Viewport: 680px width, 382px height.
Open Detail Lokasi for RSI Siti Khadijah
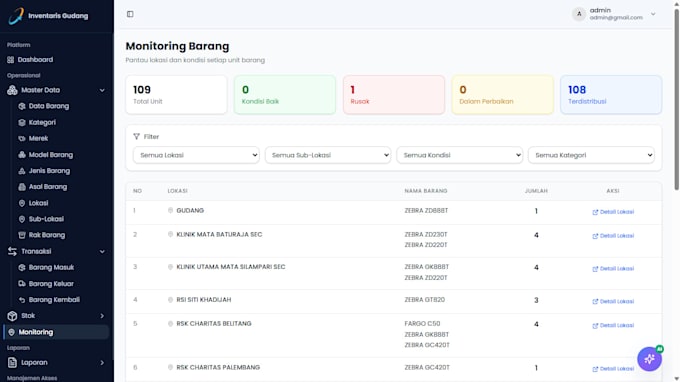tap(613, 301)
